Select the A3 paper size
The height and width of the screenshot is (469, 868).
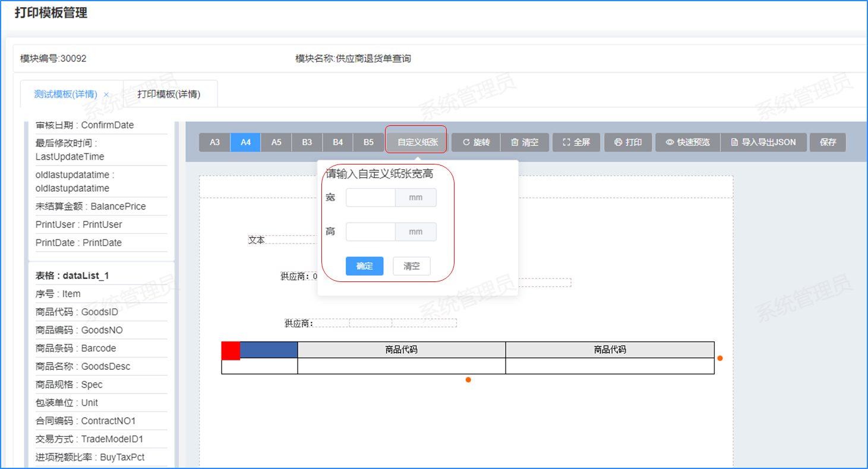click(x=215, y=142)
